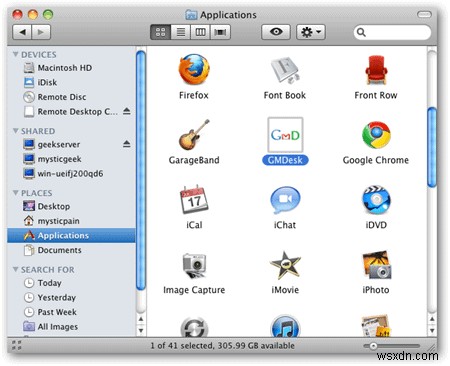Image resolution: width=450 pixels, height=366 pixels.
Task: Show Past Week search results
Action: (71, 312)
